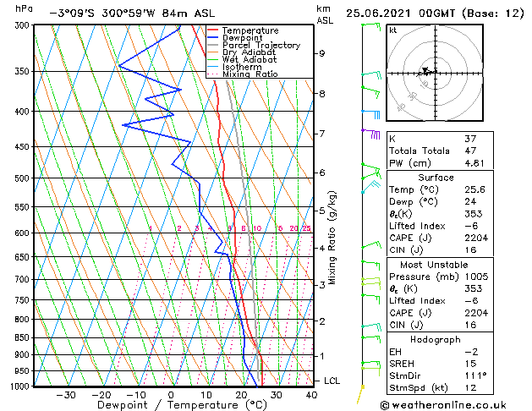Click the '0' temperature axis label
Image resolution: width=532 pixels, height=411 pixels.
pos(172,395)
